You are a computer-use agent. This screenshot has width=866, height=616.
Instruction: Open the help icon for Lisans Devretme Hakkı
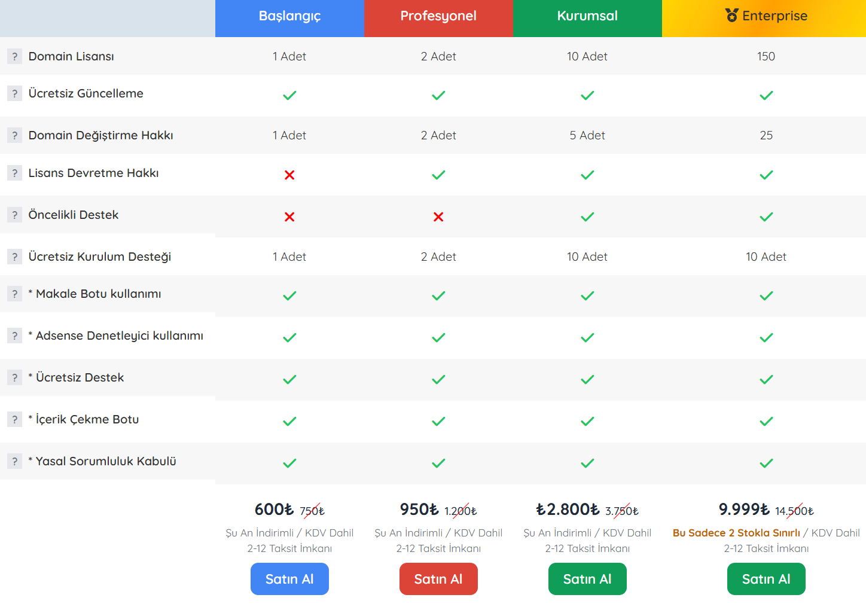(14, 173)
